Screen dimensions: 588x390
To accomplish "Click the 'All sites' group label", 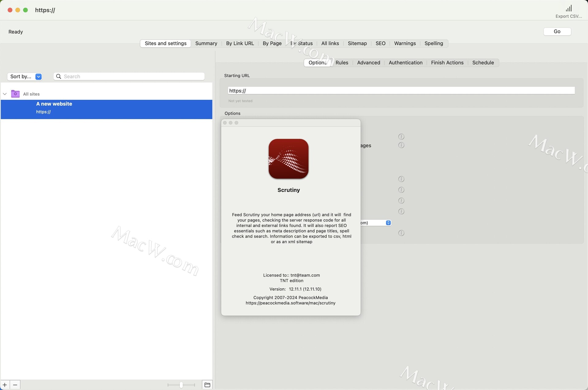I will 31,94.
